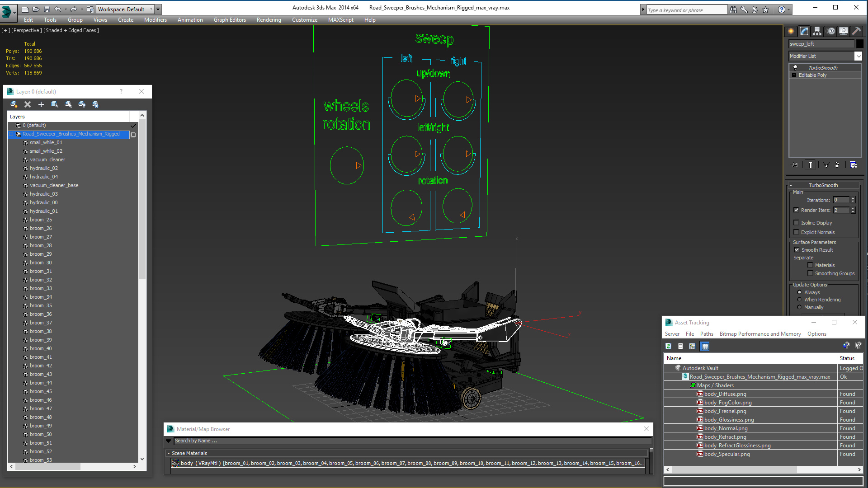Expand the Editable Poly sub-object tree
This screenshot has width=868, height=488.
pos(794,75)
